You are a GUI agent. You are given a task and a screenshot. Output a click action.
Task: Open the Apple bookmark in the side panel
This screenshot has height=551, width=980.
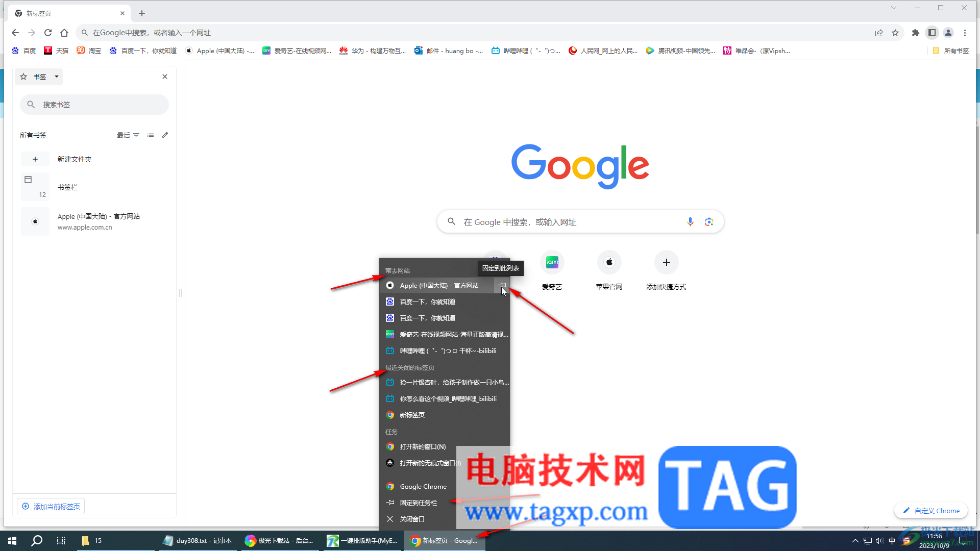tap(94, 221)
